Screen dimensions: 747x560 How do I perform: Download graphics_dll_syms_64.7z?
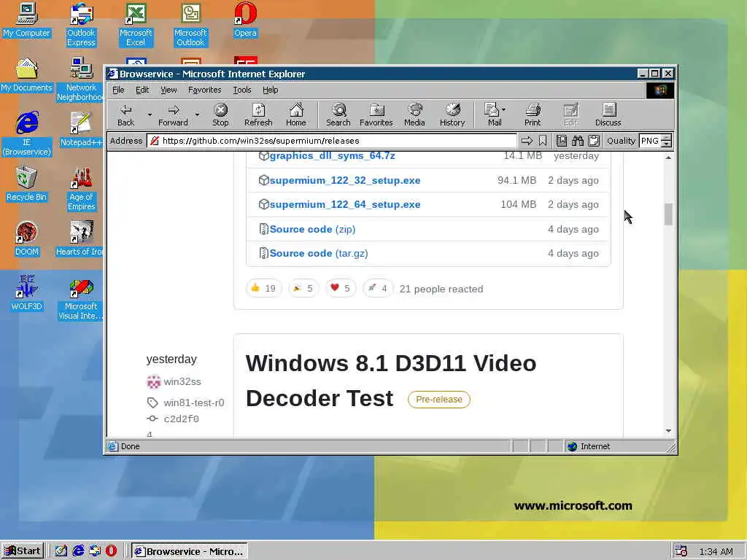click(332, 156)
